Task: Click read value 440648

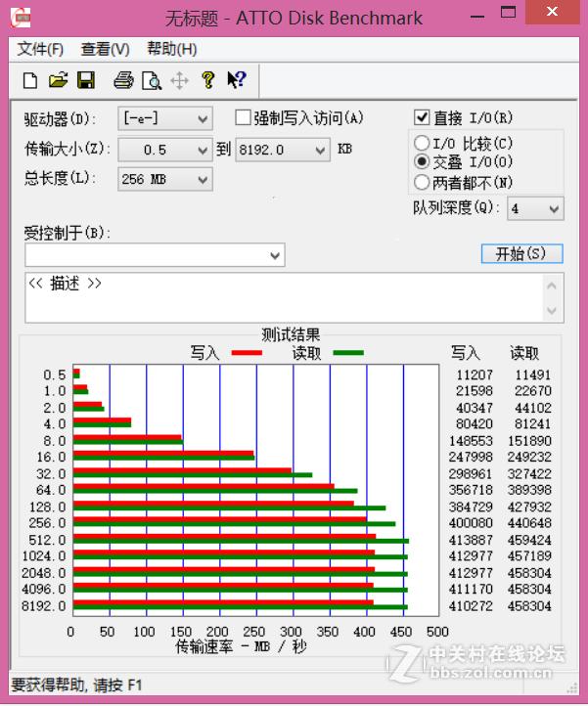Action: click(x=530, y=523)
